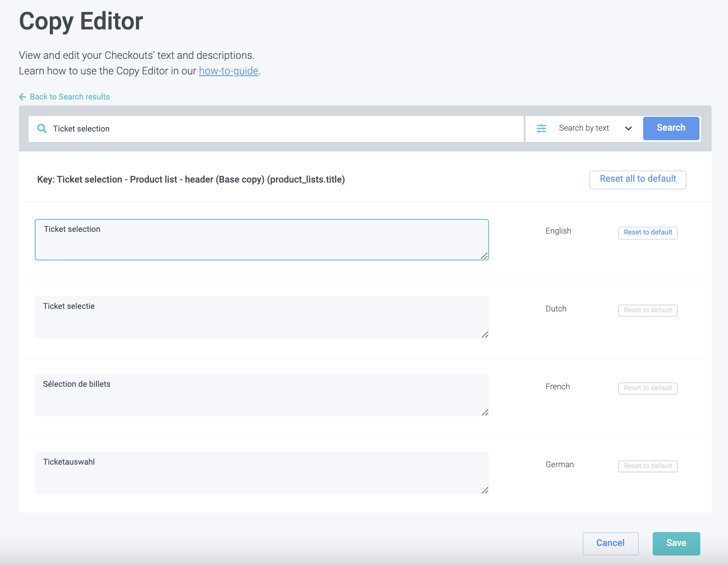The image size is (728, 565).
Task: Click the filter sliders icon
Action: (x=541, y=128)
